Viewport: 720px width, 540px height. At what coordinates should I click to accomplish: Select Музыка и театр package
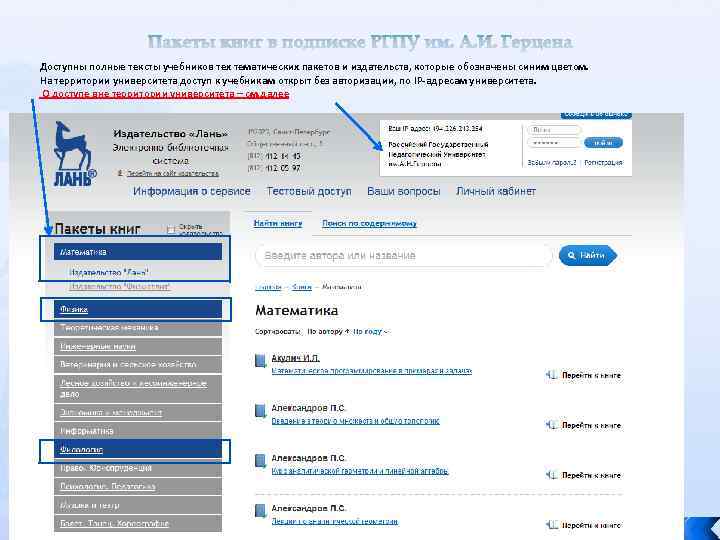[x=138, y=505]
